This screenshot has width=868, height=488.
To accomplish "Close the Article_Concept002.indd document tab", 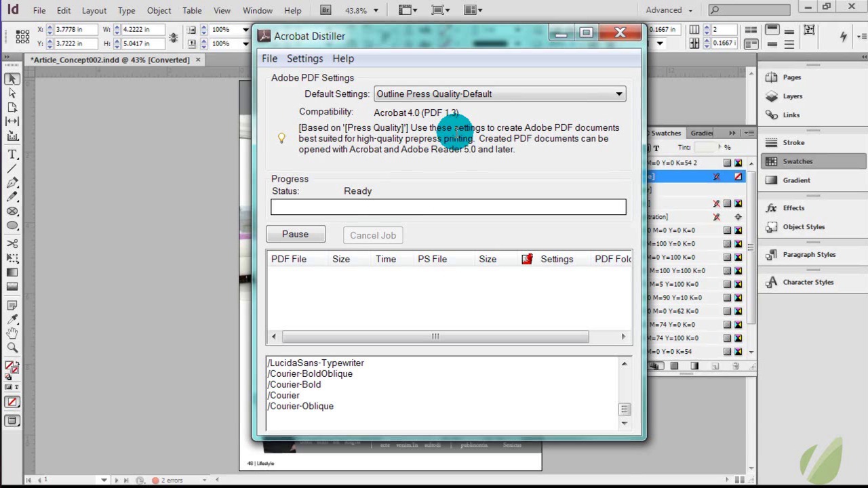I will click(198, 60).
